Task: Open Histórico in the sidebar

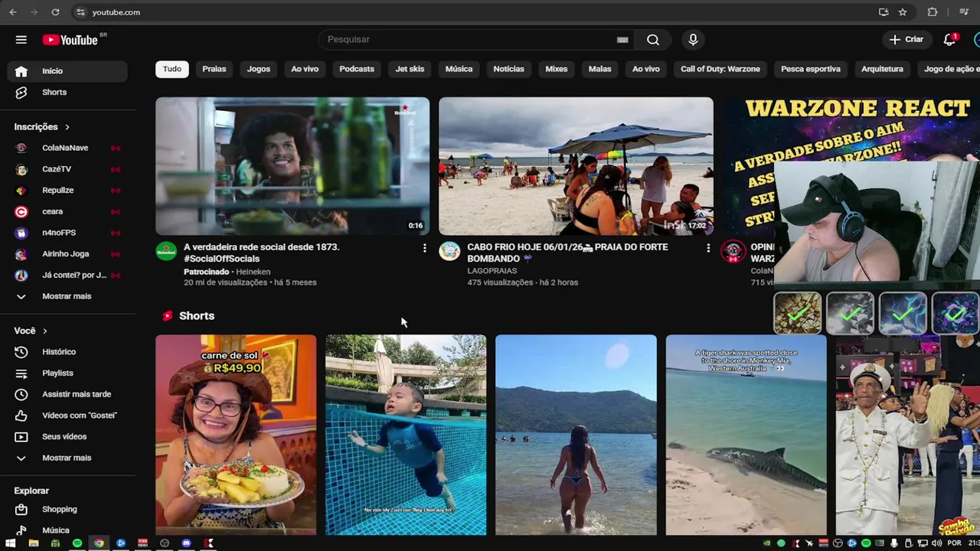Action: coord(68,352)
